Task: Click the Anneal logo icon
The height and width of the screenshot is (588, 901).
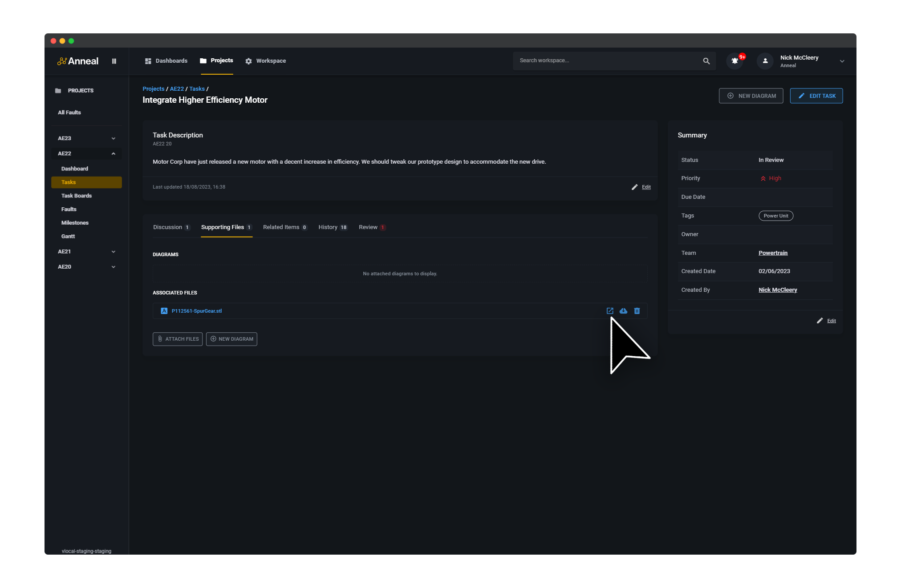Action: pos(62,60)
